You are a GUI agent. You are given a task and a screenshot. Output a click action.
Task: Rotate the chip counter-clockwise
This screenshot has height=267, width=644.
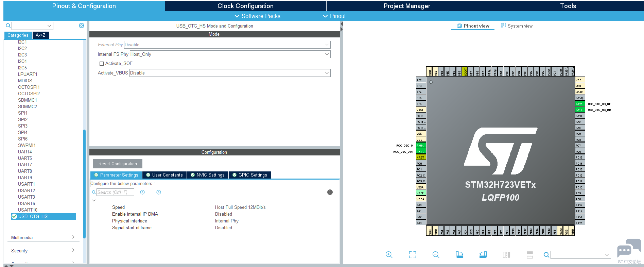pyautogui.click(x=483, y=255)
